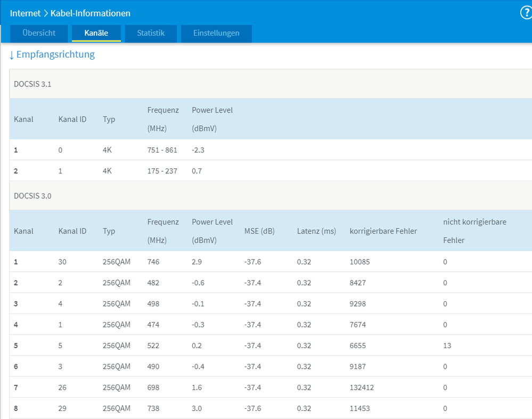Click Kanal ID 29 cell
Viewport: 532px width, 419px height.
(x=62, y=408)
